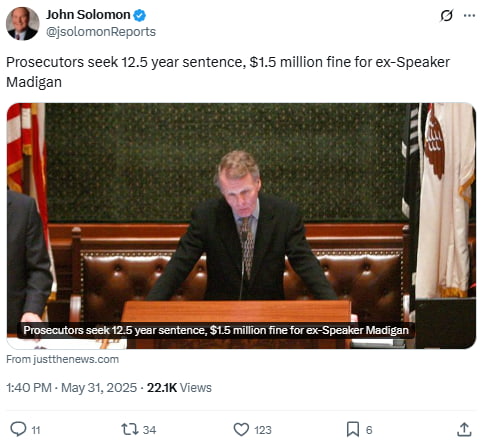
Task: Click the 11 replies count
Action: pos(36,430)
